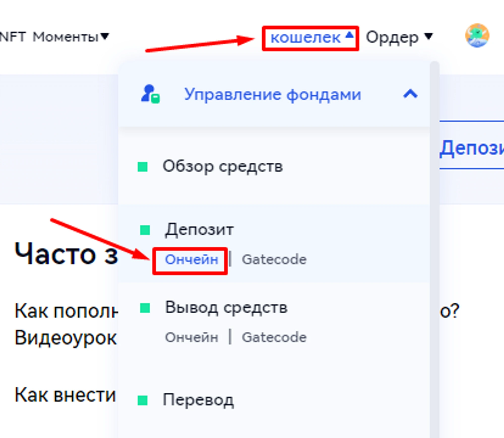Screen dimensions: 504x438
Task: Choose Gatecode under Вывод средств
Action: click(x=274, y=337)
